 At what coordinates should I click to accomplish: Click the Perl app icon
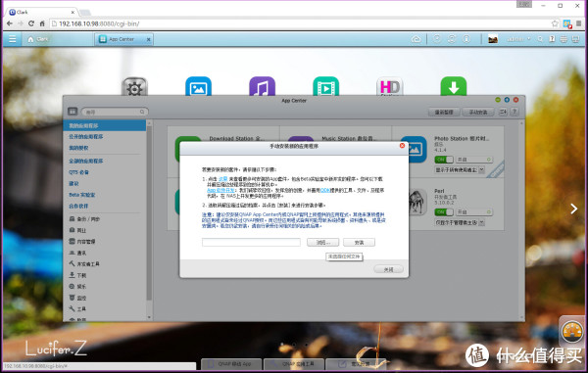tap(418, 203)
